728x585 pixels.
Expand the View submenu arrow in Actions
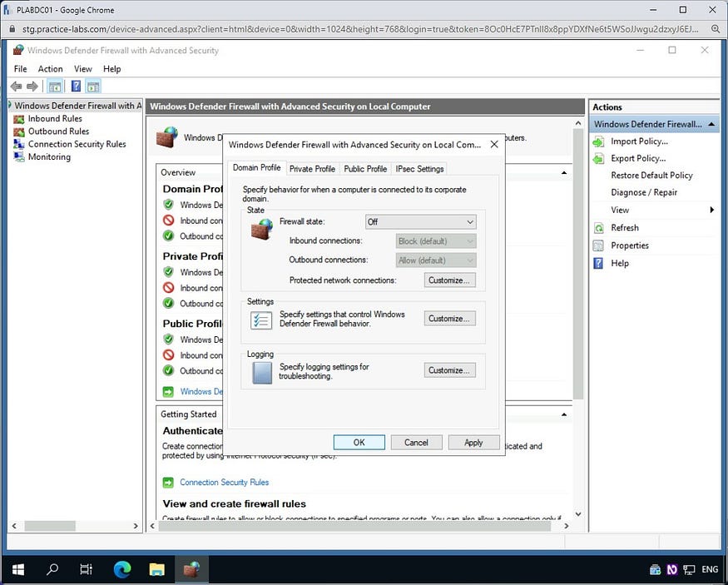711,210
